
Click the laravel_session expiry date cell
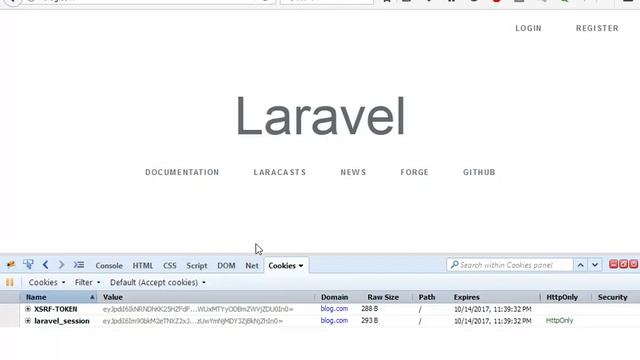coord(493,321)
